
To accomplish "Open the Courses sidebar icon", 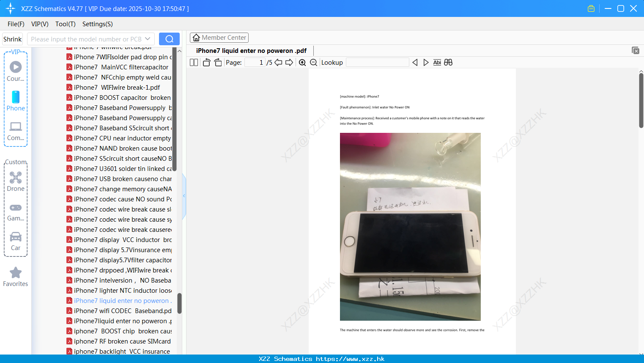I will point(16,71).
